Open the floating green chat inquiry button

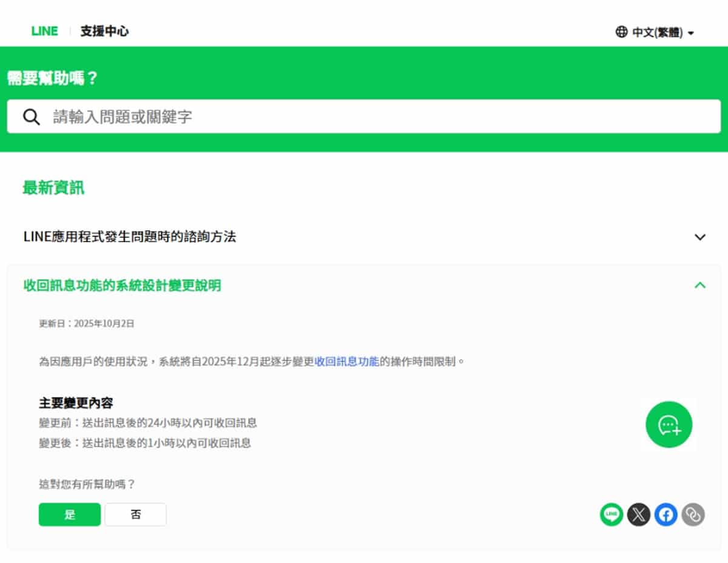tap(669, 425)
